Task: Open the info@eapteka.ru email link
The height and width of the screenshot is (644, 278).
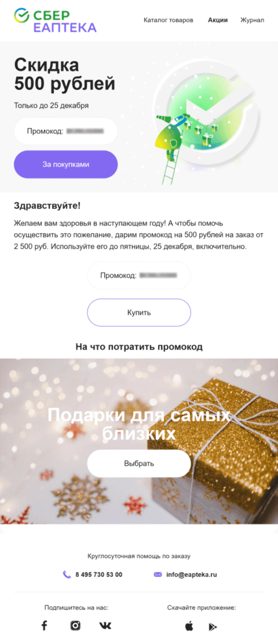Action: (x=191, y=575)
